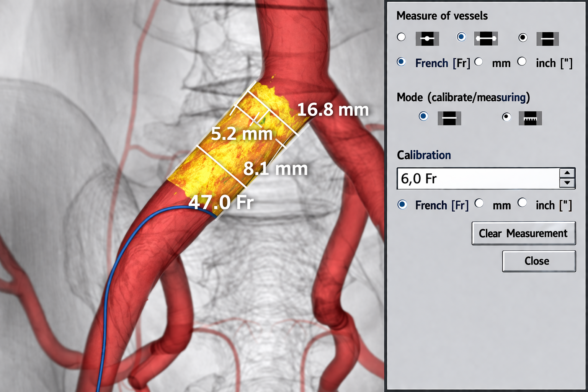Select the segment-length vessel measurement icon
The image size is (588, 392).
point(486,38)
